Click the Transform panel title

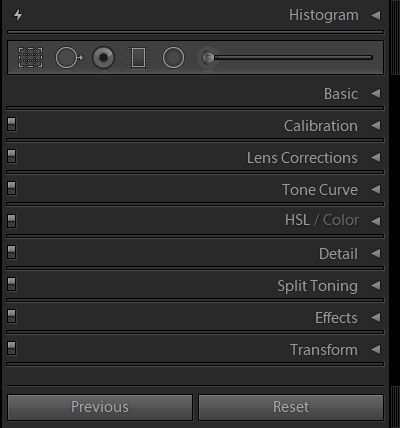[324, 350]
